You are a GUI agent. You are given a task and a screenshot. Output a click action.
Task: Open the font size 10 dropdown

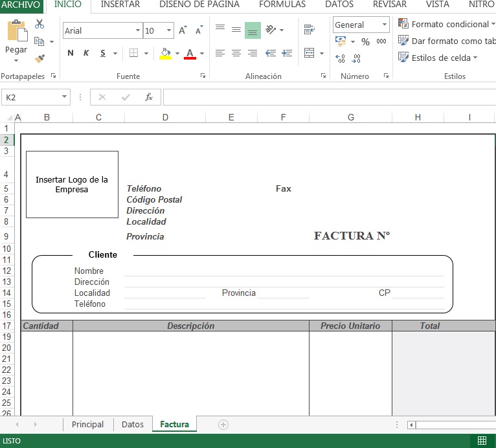click(x=169, y=30)
